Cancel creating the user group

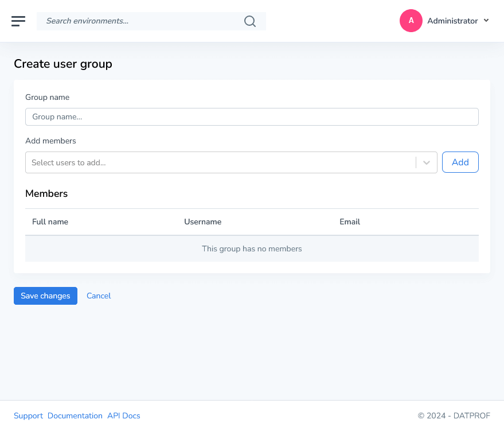coord(99,296)
